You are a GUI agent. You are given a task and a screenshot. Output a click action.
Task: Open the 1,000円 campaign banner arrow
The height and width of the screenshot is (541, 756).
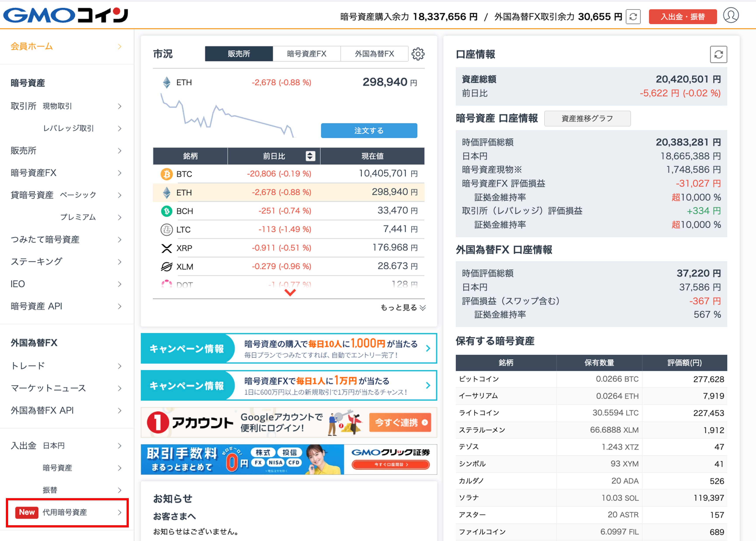[428, 348]
